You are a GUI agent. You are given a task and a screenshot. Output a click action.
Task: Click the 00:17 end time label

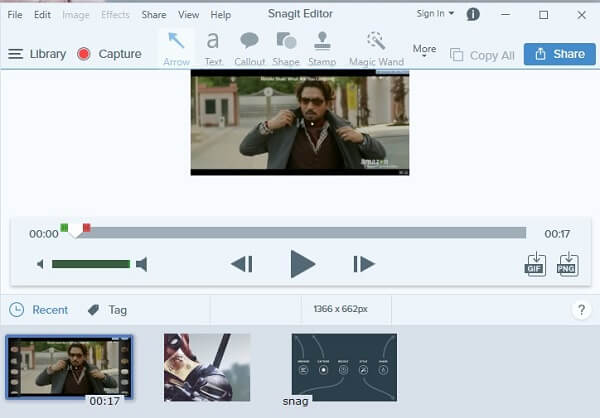557,234
